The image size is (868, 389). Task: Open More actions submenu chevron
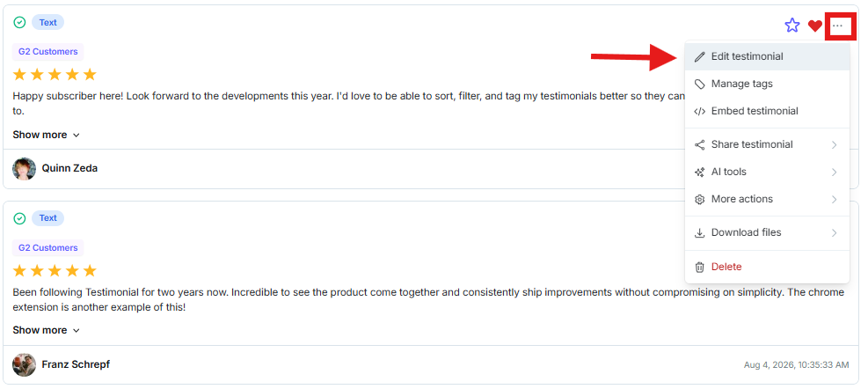coord(834,200)
